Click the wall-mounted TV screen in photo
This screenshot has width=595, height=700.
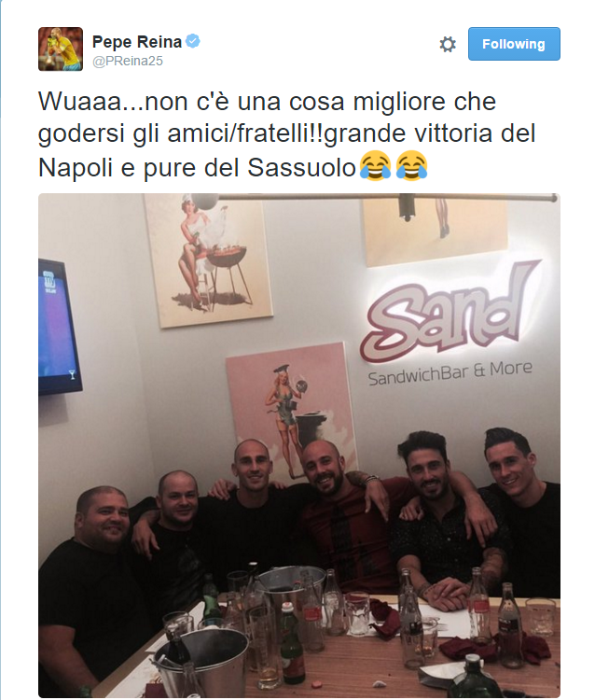point(60,327)
